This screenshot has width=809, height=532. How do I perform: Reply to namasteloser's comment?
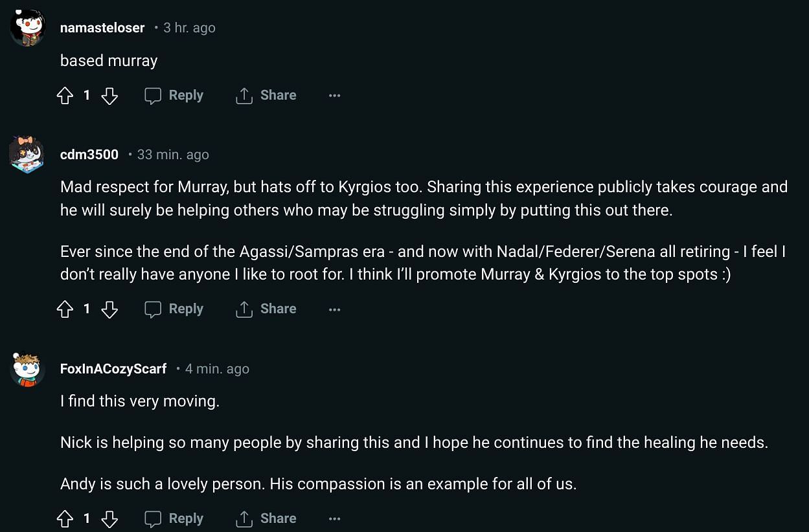(x=174, y=96)
